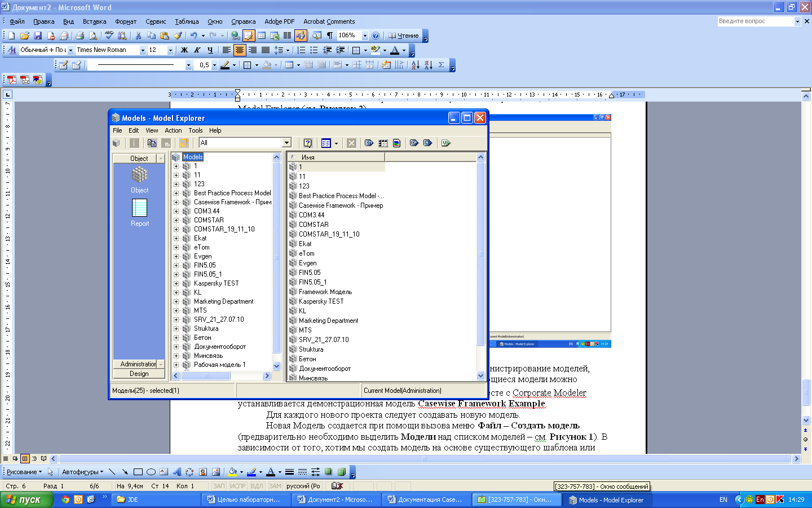812x508 pixels.
Task: Click the Sort ascending icon in Tables toolbar
Action: pyautogui.click(x=416, y=65)
